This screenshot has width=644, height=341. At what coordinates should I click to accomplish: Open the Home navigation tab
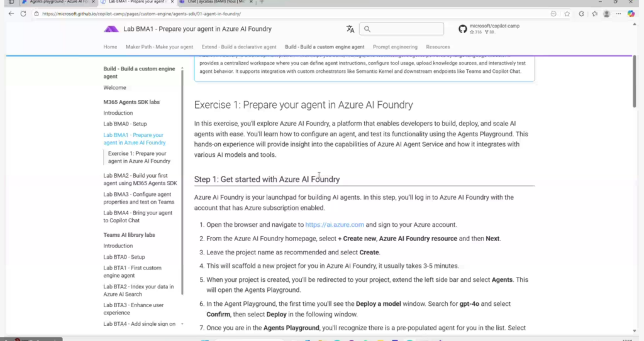[110, 46]
